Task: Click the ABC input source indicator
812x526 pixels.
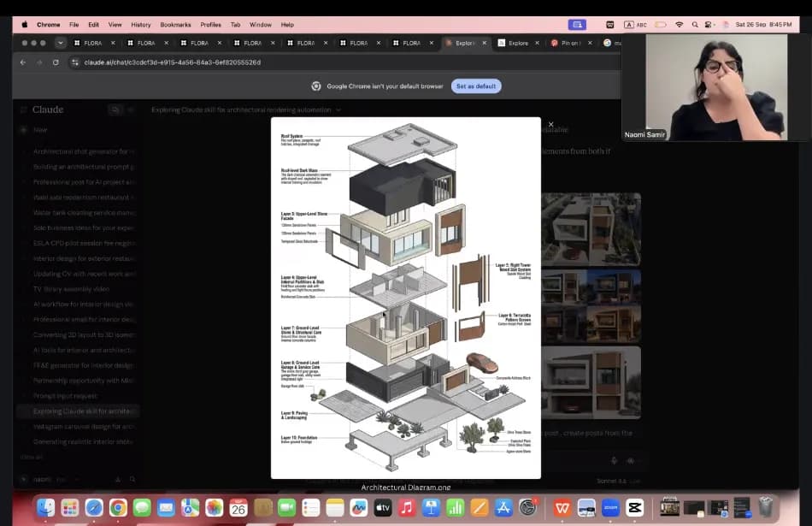Action: [x=635, y=24]
